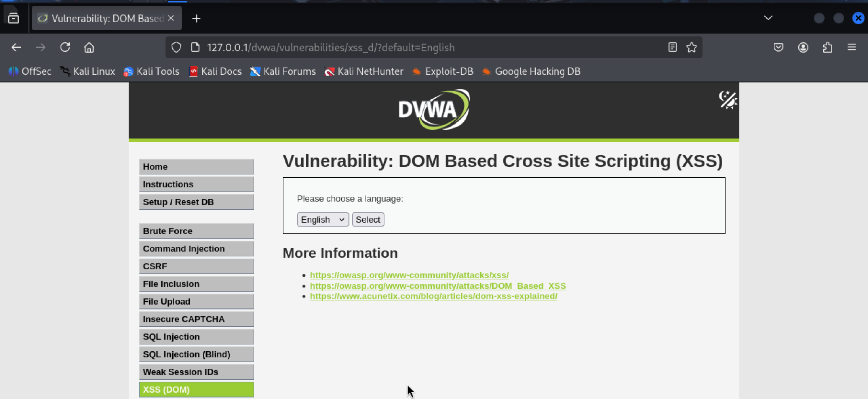
Task: Open the Firefox account icon
Action: tap(803, 48)
